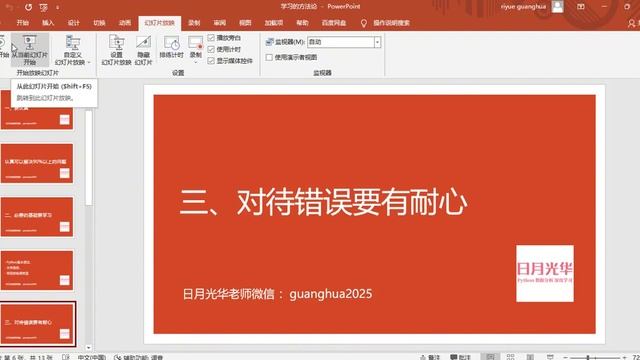The image size is (640, 360).
Task: Click Rehearse Timings button
Action: pyautogui.click(x=171, y=47)
